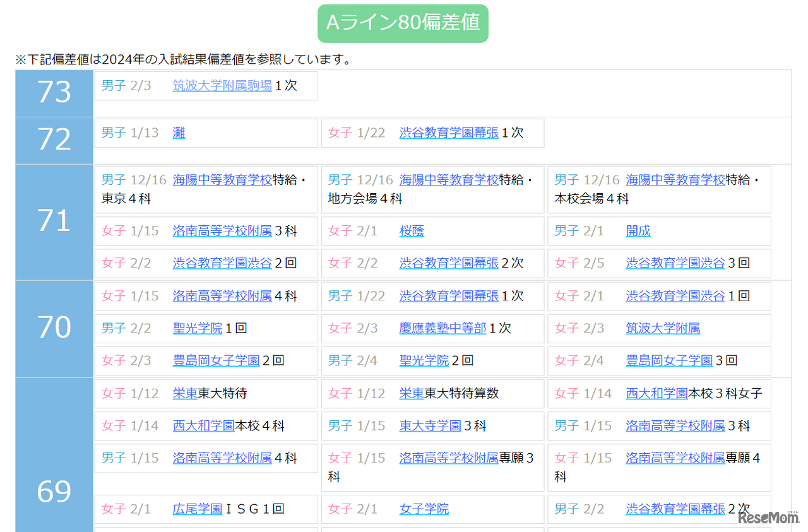Viewport: 808px width, 532px height.
Task: Click 栄東 link for 東大特待算数
Action: (x=412, y=393)
